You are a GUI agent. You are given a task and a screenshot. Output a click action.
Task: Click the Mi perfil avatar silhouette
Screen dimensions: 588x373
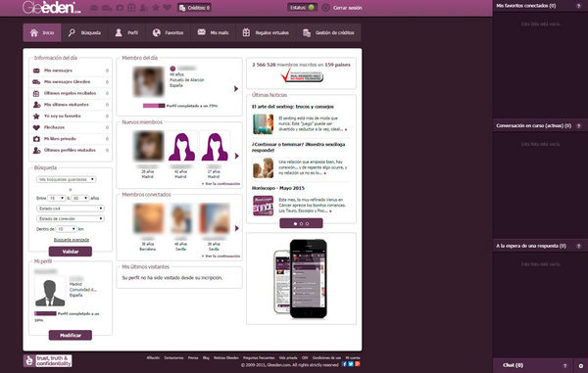pos(50,292)
